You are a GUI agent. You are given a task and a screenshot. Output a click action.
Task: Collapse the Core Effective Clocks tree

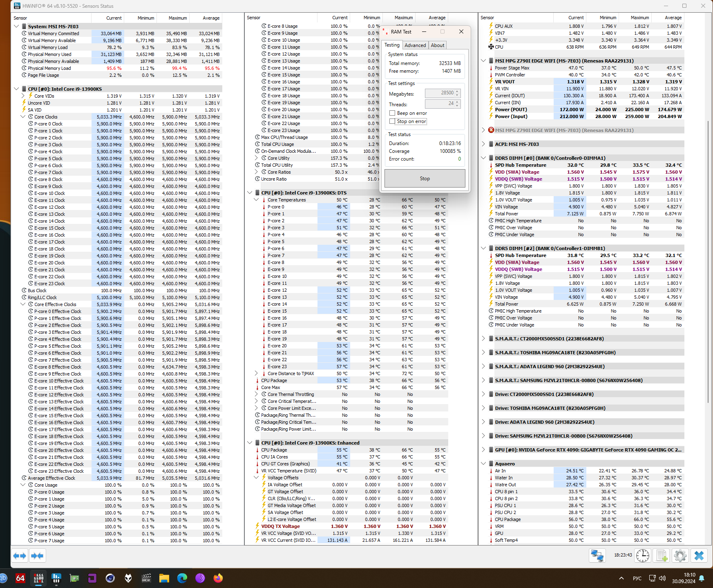pyautogui.click(x=23, y=304)
